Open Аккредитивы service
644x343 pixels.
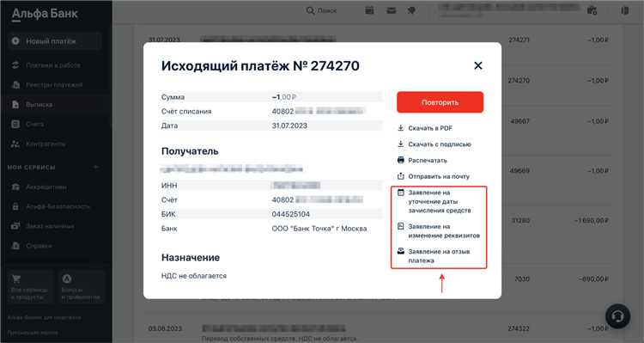[x=39, y=187]
